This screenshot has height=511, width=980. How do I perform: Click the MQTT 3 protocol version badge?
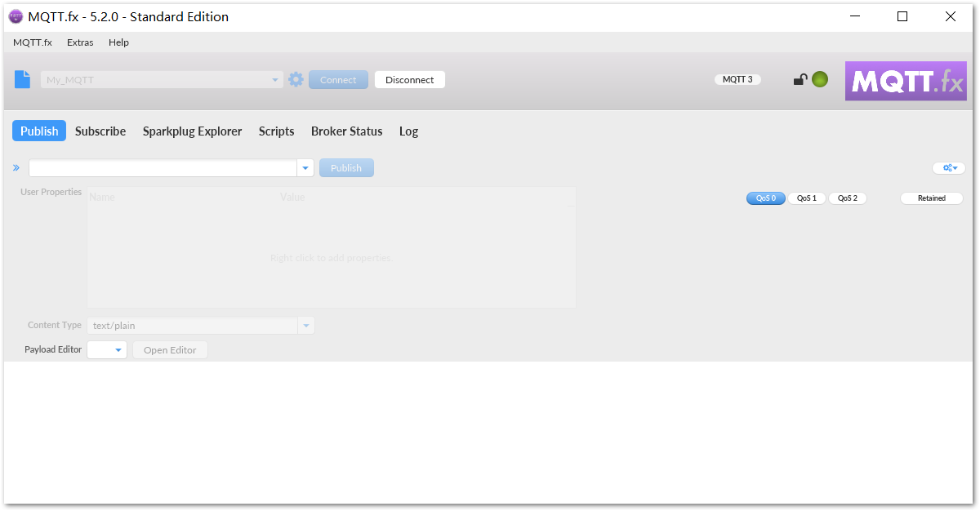737,79
